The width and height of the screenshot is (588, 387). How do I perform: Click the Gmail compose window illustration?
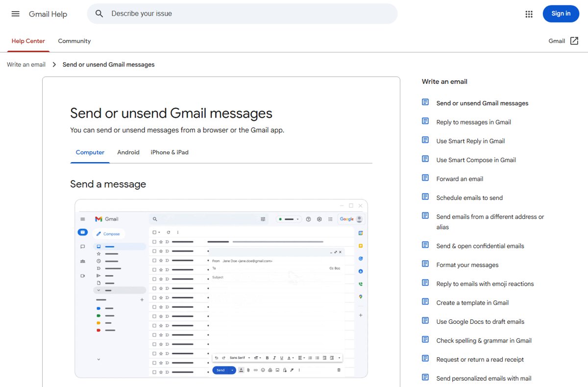pos(221,289)
